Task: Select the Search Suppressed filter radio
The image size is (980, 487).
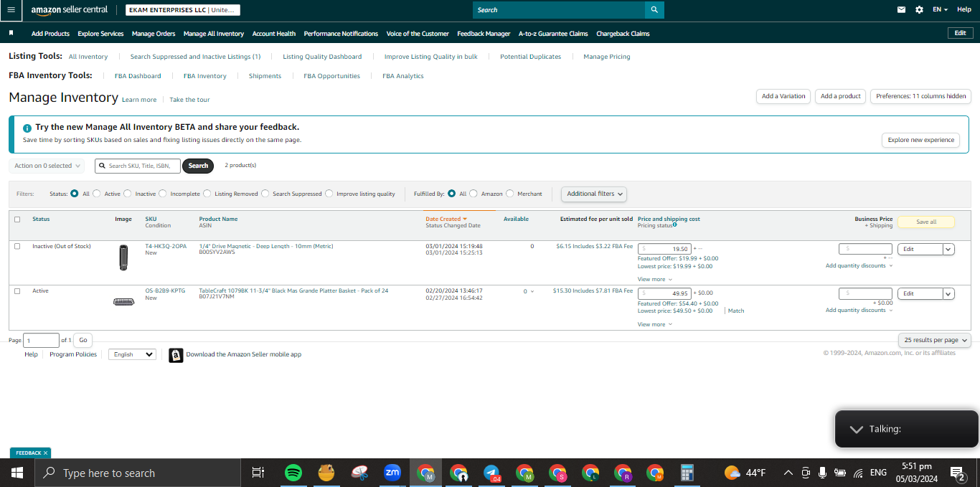Action: [265, 194]
